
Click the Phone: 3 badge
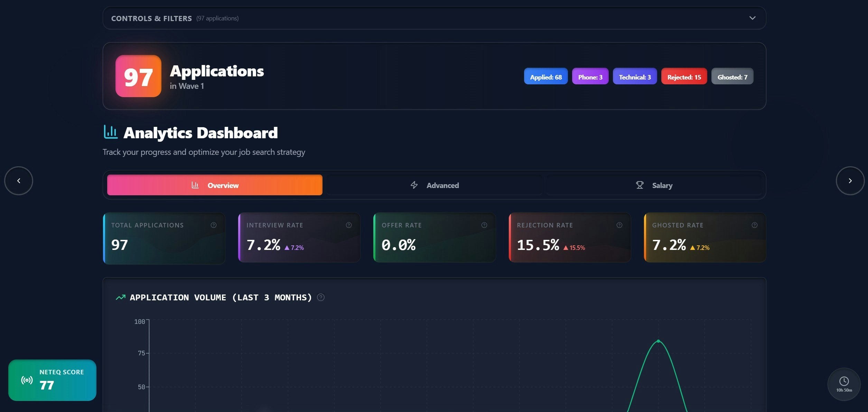pyautogui.click(x=590, y=76)
